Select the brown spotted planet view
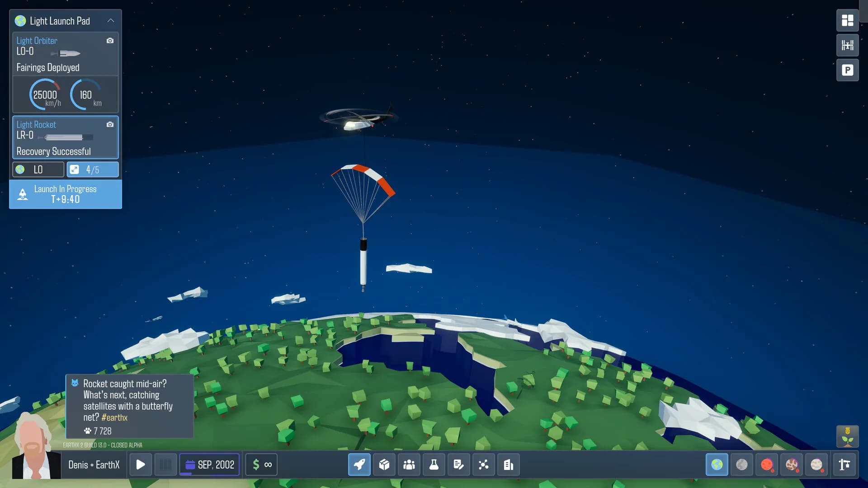This screenshot has height=488, width=868. point(792,465)
